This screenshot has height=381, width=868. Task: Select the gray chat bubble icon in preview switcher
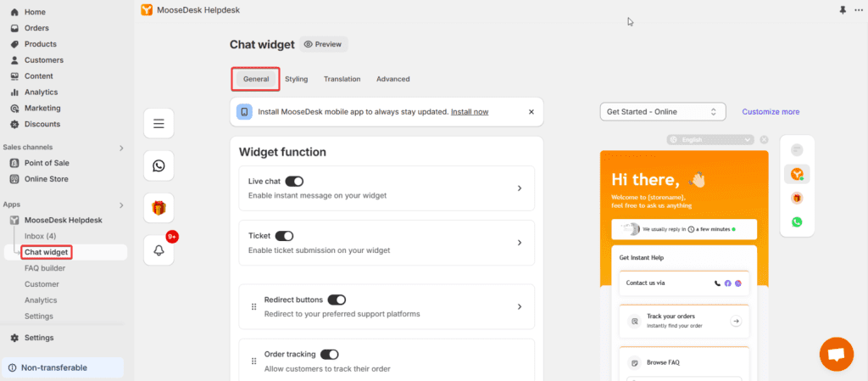[x=797, y=149]
